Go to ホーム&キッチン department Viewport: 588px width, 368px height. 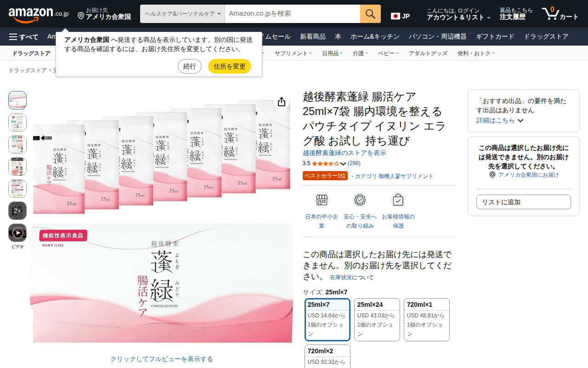click(375, 37)
